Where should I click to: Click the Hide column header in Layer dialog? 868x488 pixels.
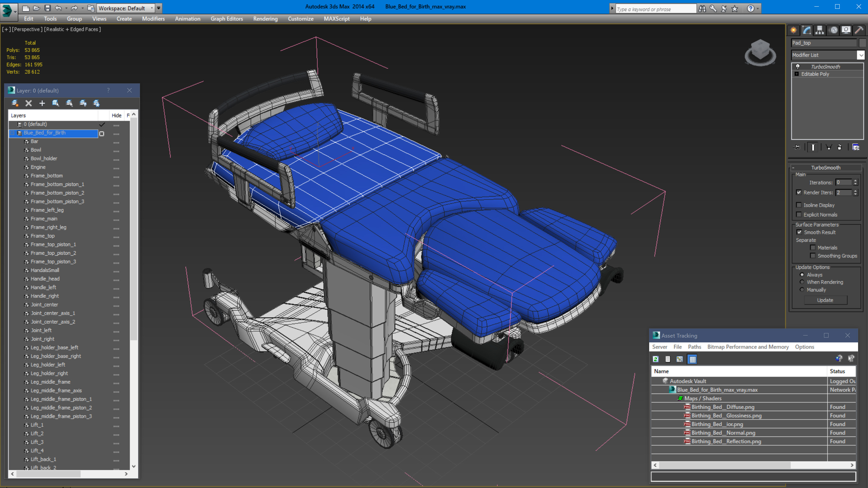click(117, 115)
